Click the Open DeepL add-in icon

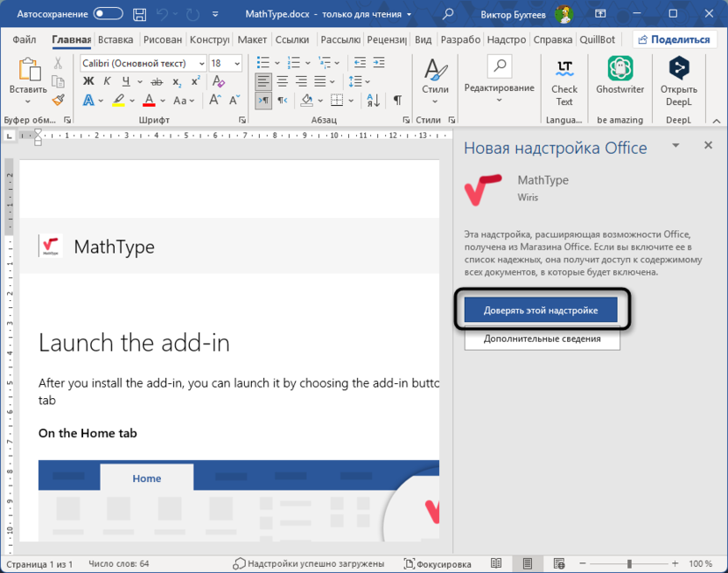tap(678, 81)
